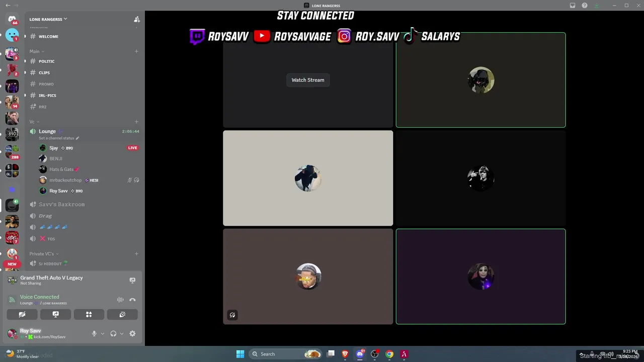
Task: Open Activities launcher button
Action: (x=89, y=314)
